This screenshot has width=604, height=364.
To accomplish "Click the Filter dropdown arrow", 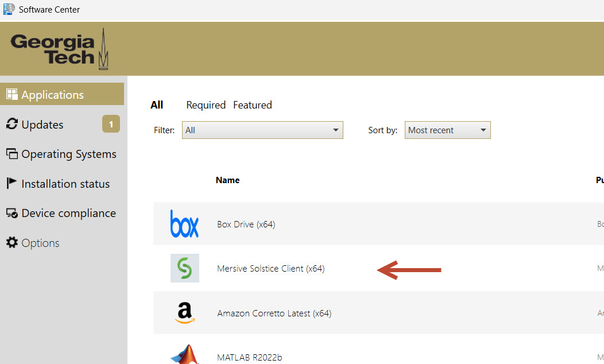I will point(335,130).
